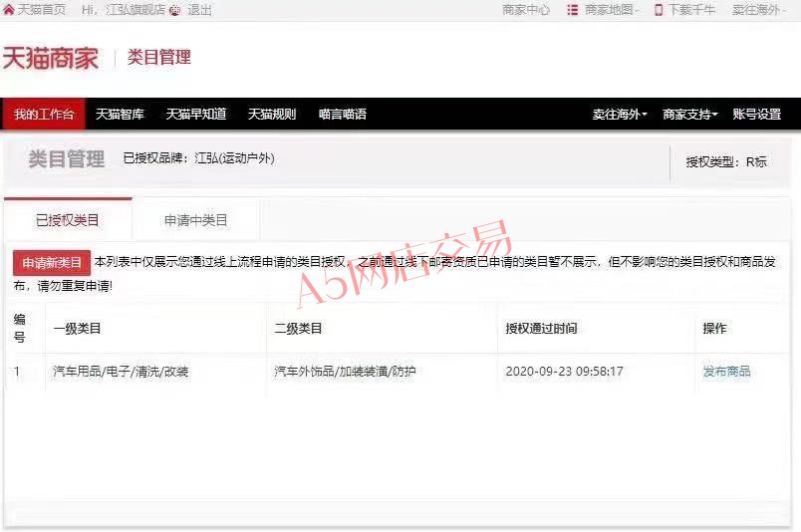Click the 天猫首页 home icon
Image resolution: width=801 pixels, height=532 pixels.
8,9
